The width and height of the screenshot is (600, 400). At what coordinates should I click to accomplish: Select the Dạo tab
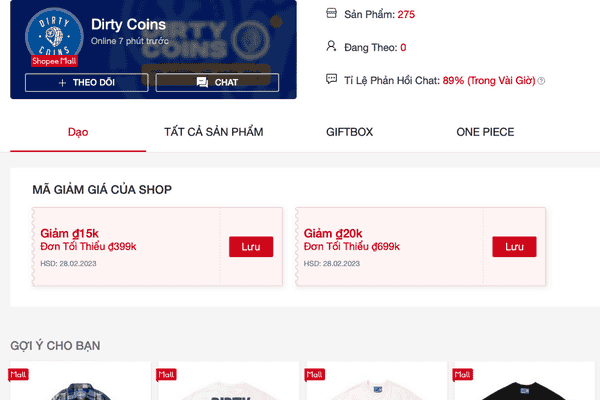[x=78, y=132]
